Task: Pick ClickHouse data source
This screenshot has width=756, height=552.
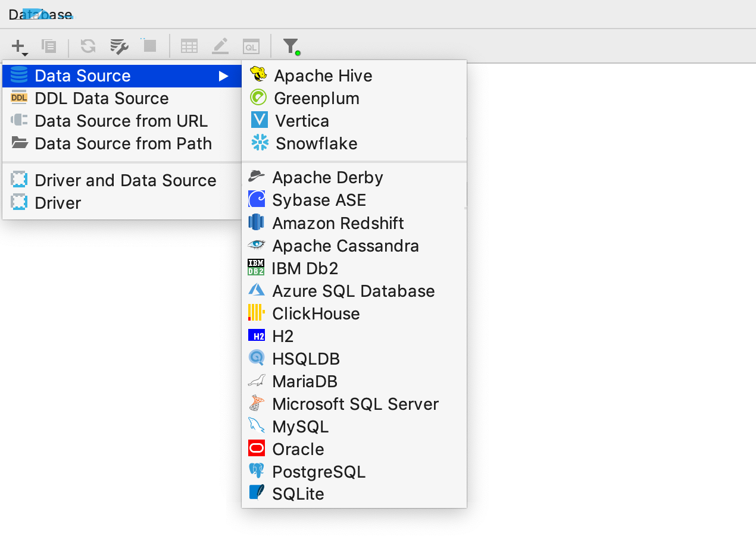Action: pyautogui.click(x=354, y=313)
